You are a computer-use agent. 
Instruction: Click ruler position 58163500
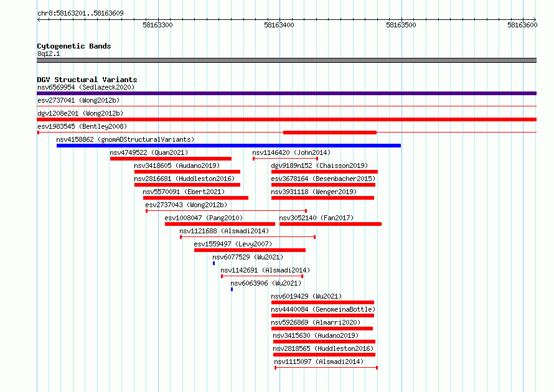pyautogui.click(x=401, y=25)
